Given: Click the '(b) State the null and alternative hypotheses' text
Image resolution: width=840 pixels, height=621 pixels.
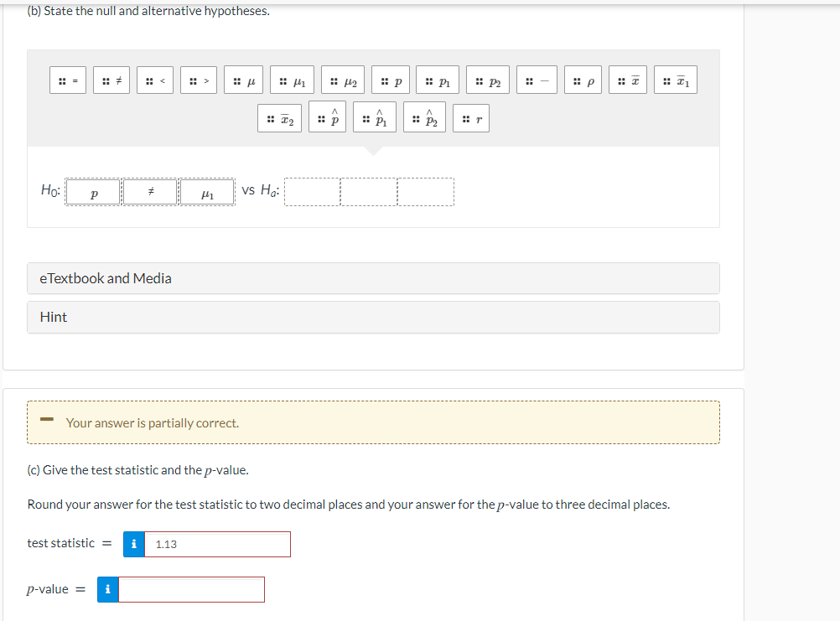Looking at the screenshot, I should [x=148, y=11].
